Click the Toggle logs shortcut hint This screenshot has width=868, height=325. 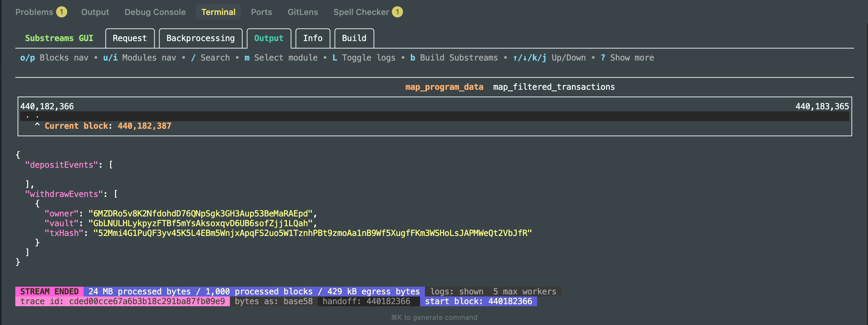point(364,58)
